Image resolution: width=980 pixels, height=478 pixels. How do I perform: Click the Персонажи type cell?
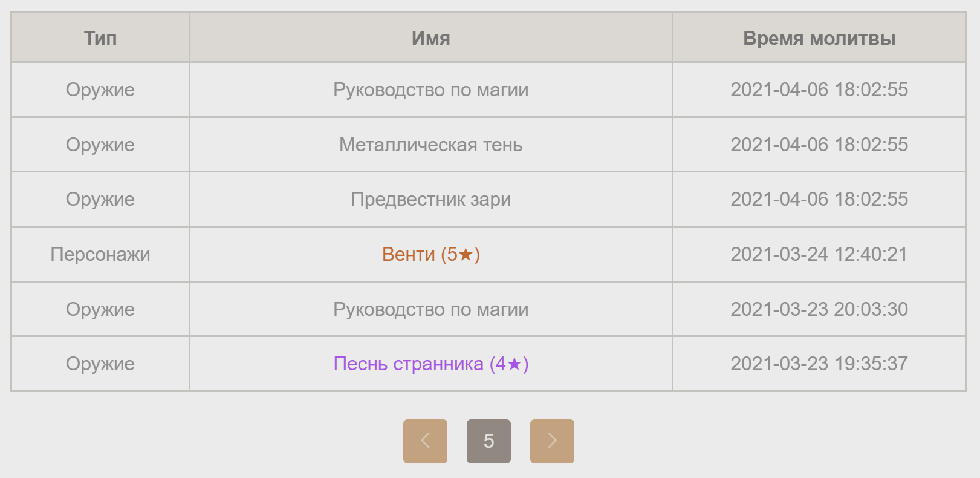tap(100, 254)
